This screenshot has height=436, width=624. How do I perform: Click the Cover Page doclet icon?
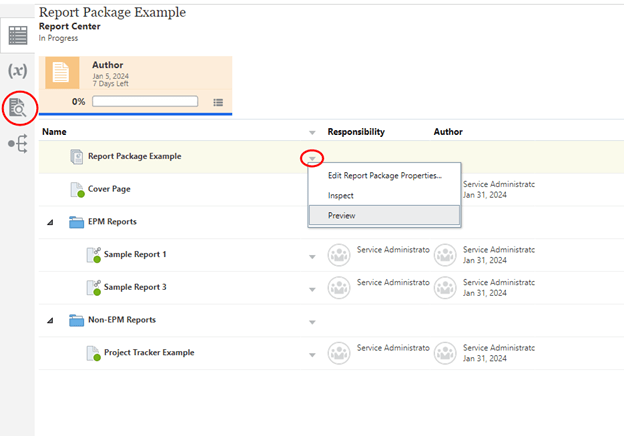click(x=77, y=189)
